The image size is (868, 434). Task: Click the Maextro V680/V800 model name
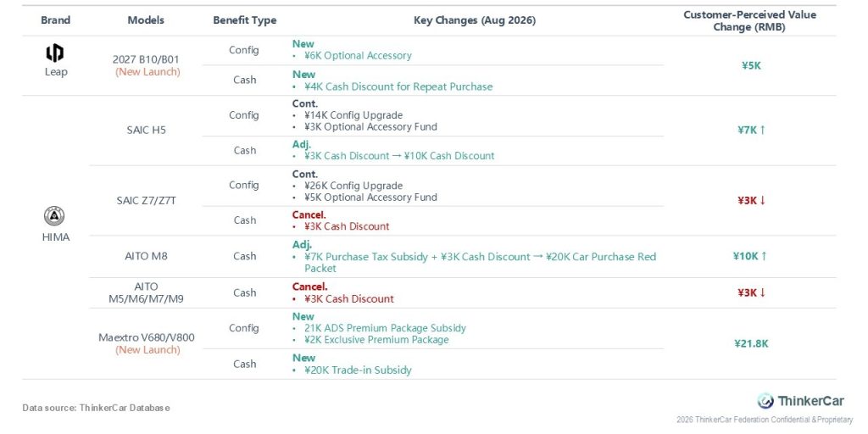point(146,337)
